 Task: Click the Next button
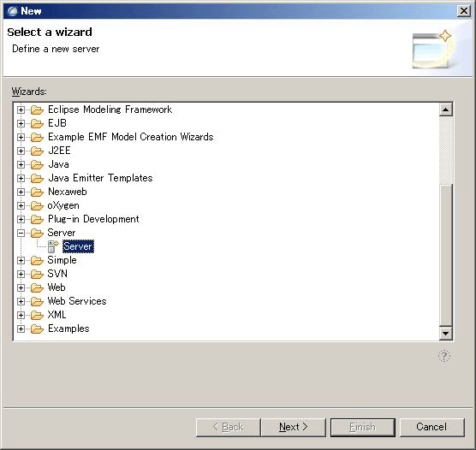(294, 427)
